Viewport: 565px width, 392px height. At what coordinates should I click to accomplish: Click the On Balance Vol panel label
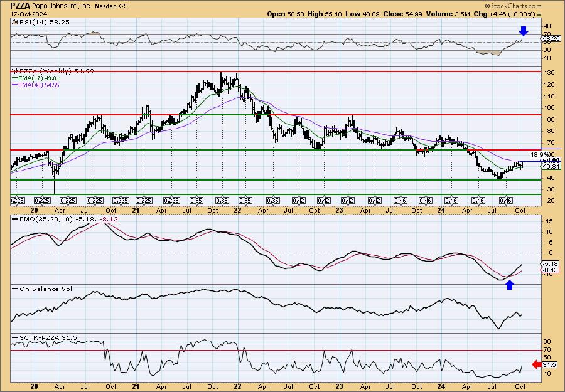46,289
